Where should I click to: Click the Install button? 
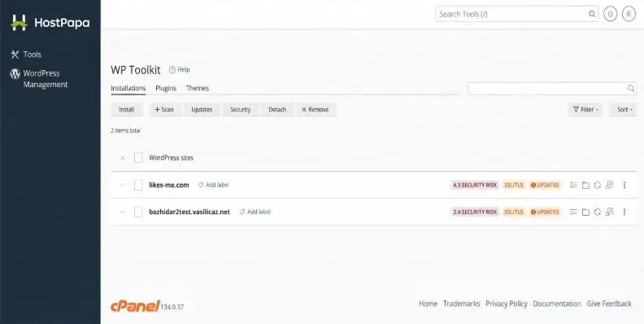127,110
